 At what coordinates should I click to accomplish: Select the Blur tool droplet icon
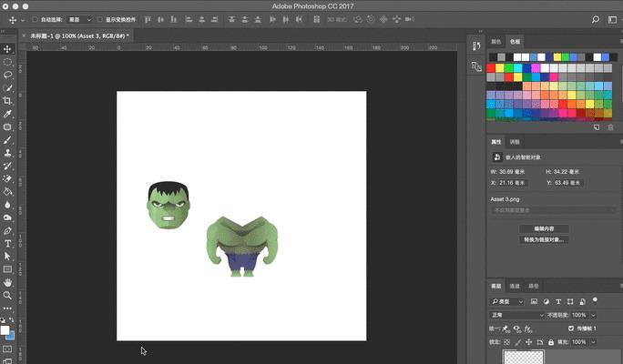click(x=7, y=205)
